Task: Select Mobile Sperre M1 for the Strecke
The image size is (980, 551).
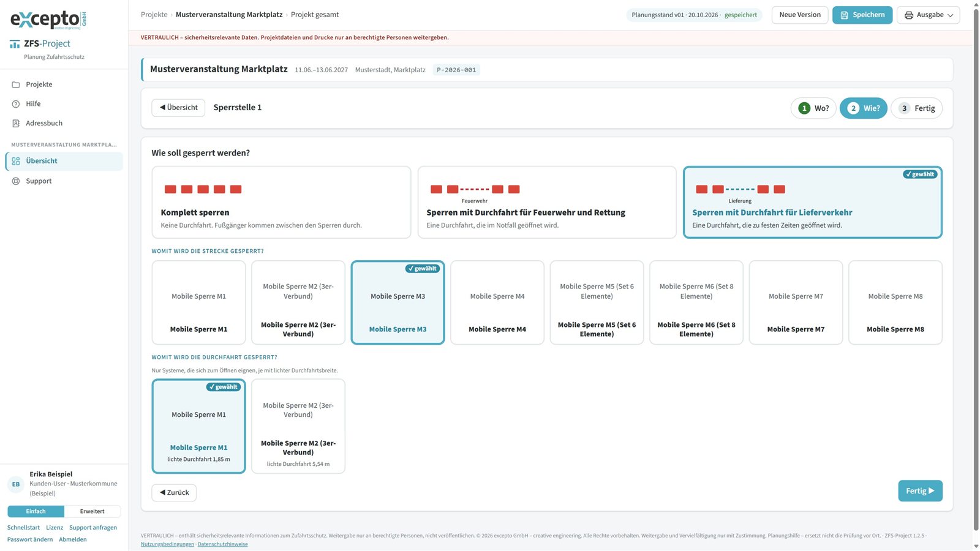Action: (198, 302)
